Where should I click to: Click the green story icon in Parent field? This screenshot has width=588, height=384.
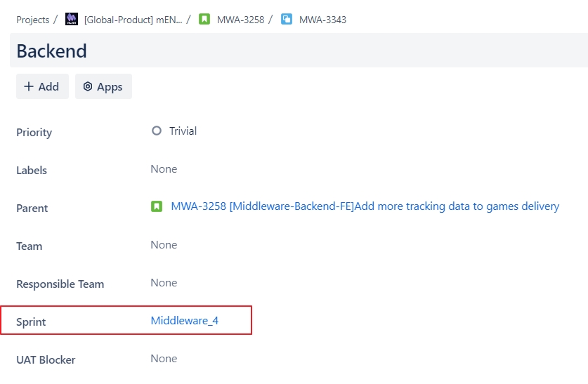point(157,206)
